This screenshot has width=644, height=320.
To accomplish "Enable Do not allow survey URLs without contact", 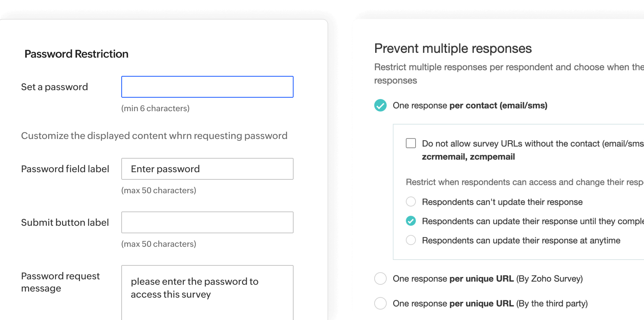I will (x=410, y=143).
